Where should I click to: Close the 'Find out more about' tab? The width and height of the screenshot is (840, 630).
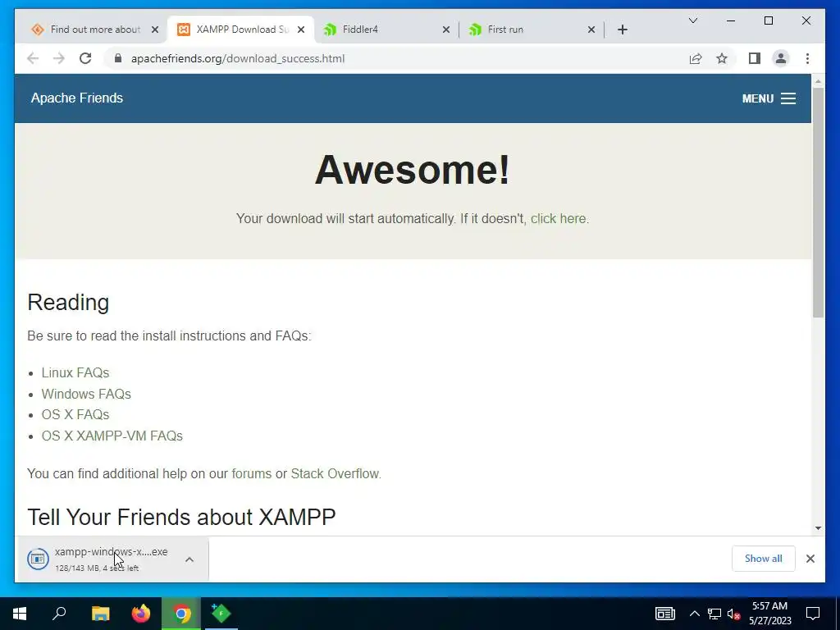click(155, 30)
